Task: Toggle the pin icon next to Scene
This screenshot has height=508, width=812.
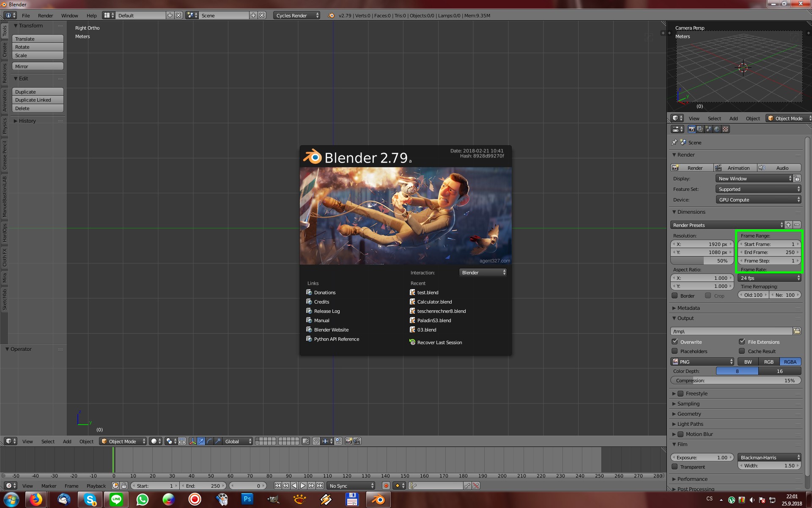Action: point(674,142)
